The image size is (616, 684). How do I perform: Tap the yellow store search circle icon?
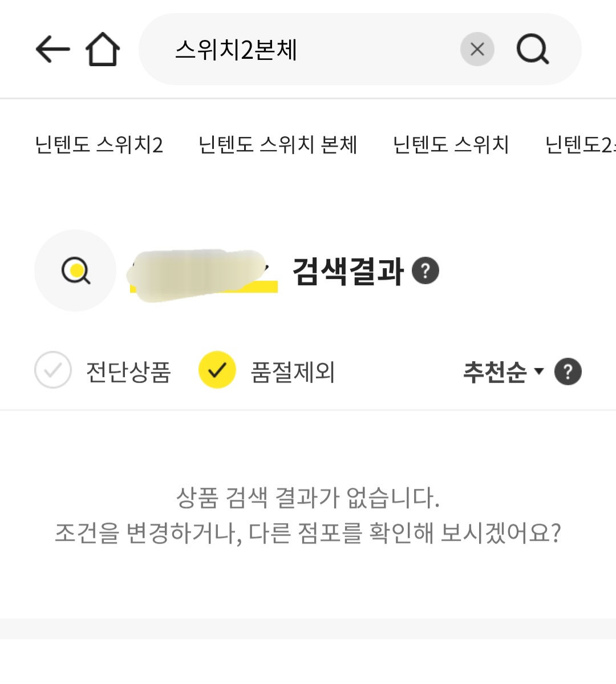coord(75,270)
